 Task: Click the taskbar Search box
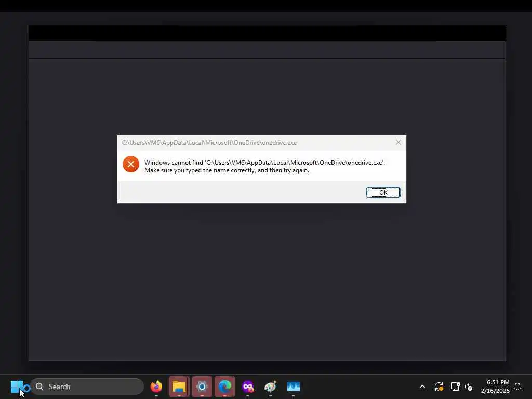[87, 387]
